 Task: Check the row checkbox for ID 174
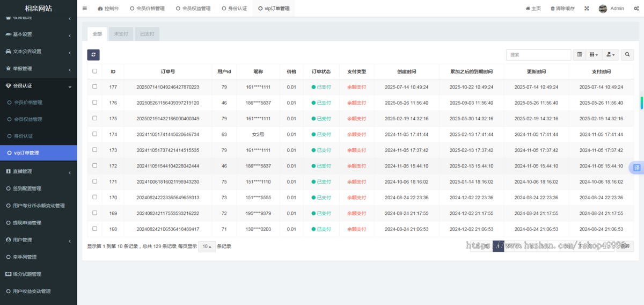pos(95,134)
